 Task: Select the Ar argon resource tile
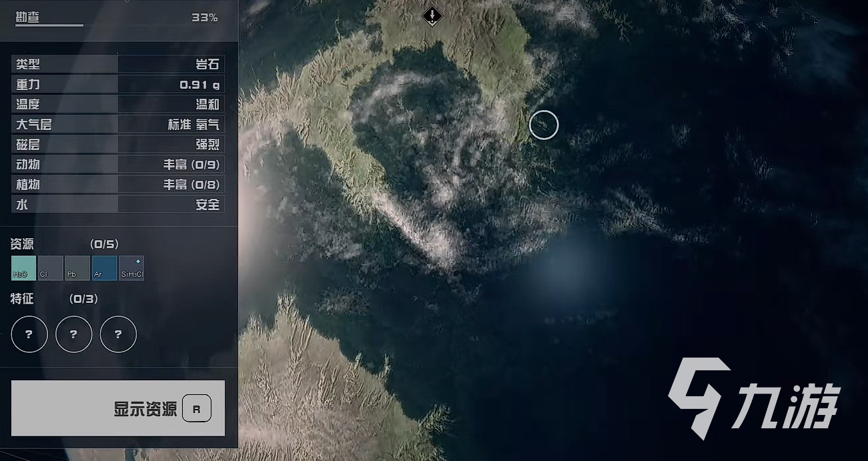(x=105, y=268)
